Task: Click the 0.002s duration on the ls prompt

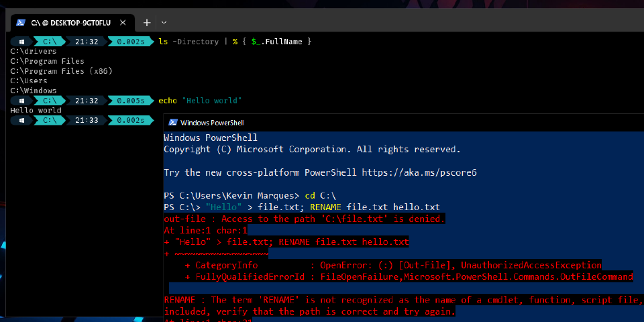Action: pyautogui.click(x=131, y=42)
